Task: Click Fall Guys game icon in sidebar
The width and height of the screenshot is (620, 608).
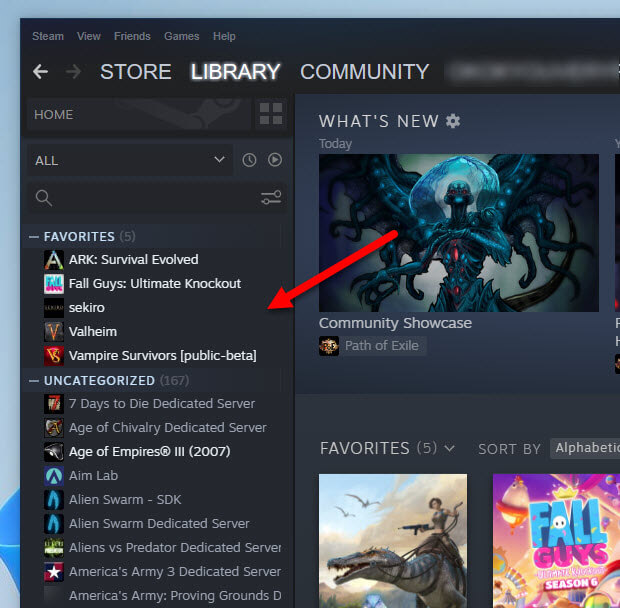Action: tap(54, 284)
